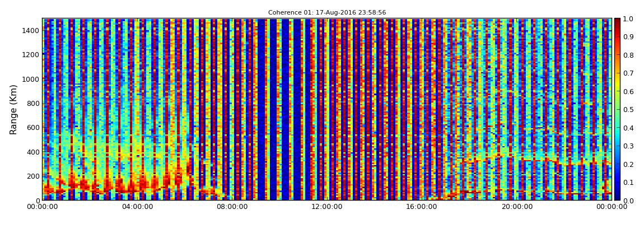Click the 16:00:00 time axis label
644x228 pixels.
(422, 207)
